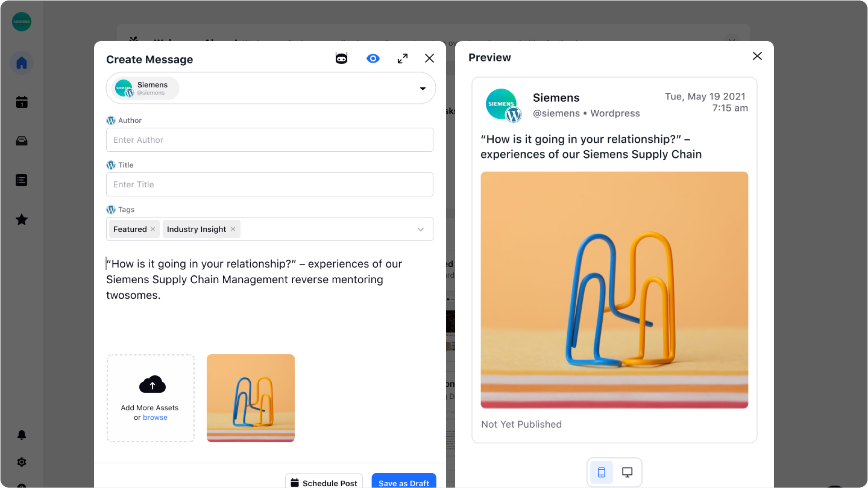The height and width of the screenshot is (488, 868).
Task: Open the AI assistant bot icon
Action: tap(341, 58)
